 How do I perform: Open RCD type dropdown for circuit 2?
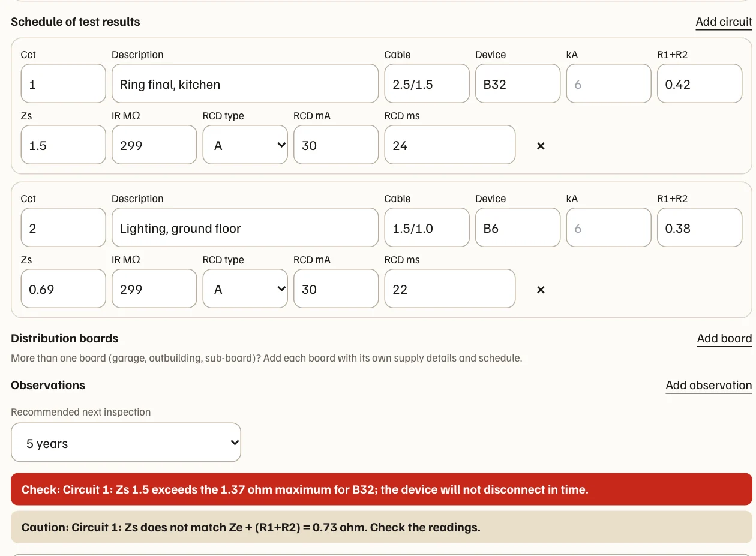[245, 288]
